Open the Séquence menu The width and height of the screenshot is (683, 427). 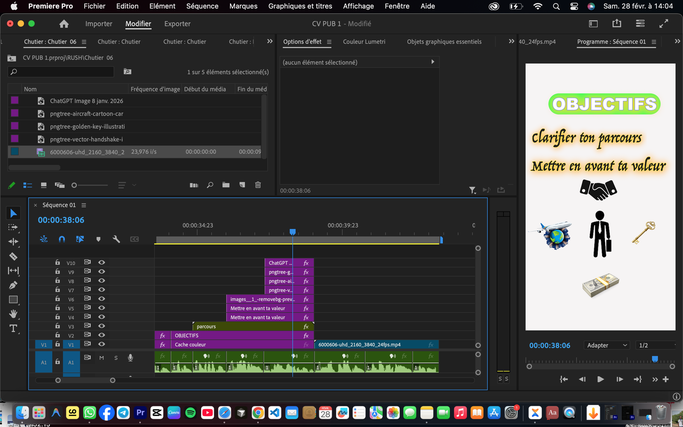[x=203, y=6]
